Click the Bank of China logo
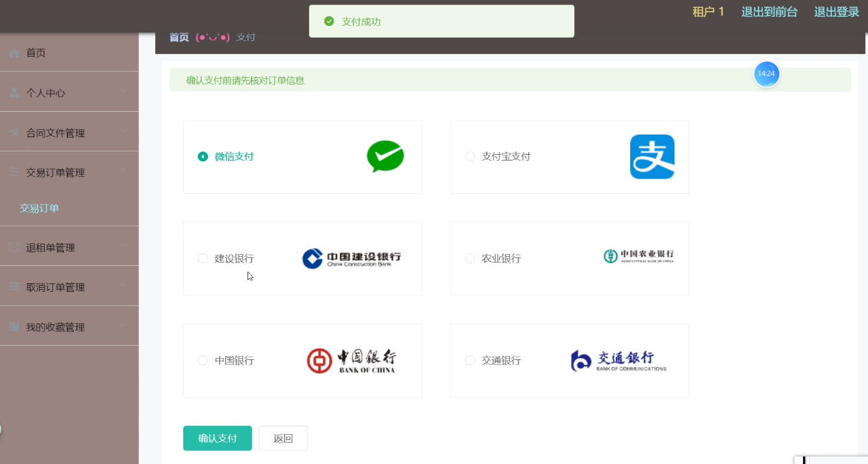The width and height of the screenshot is (868, 464). pos(351,360)
